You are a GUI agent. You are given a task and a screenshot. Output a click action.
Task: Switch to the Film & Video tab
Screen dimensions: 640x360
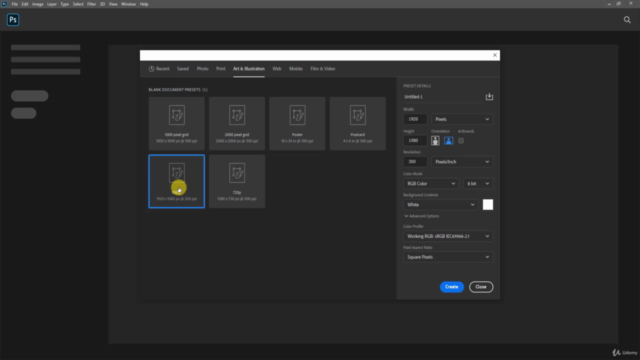tap(323, 69)
